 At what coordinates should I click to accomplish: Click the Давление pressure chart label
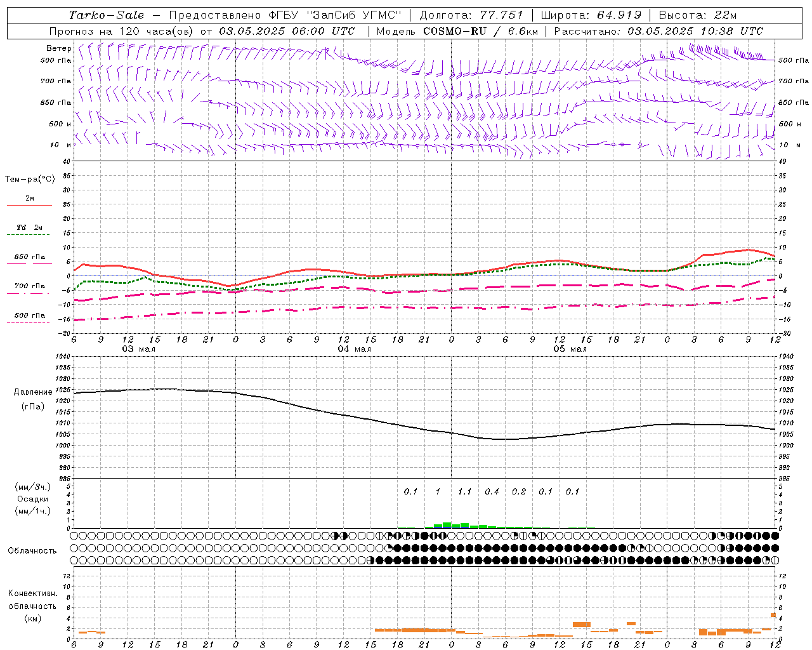tap(33, 392)
